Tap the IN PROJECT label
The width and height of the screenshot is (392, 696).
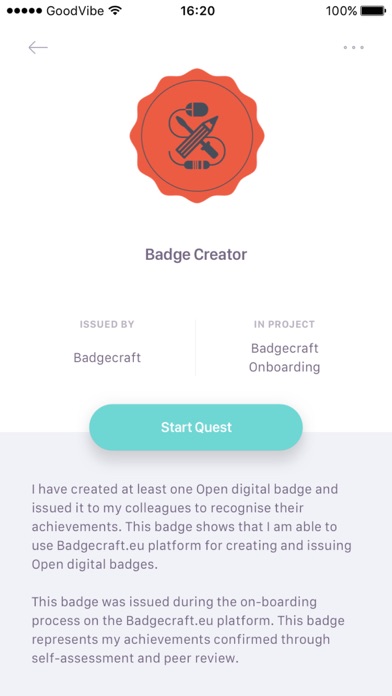[x=284, y=324]
